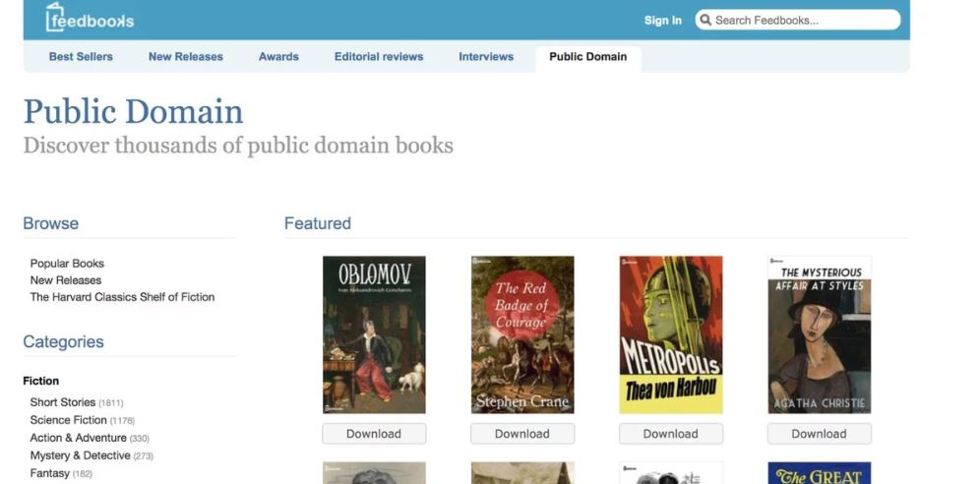Click the Fiction category heading

[x=41, y=381]
